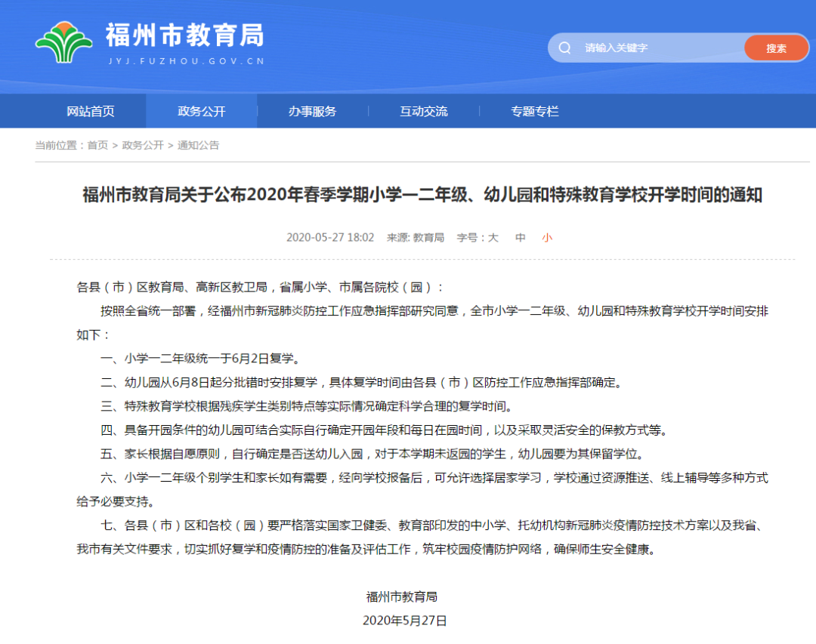Image resolution: width=816 pixels, height=644 pixels.
Task: Click the 首页 breadcrumb link
Action: click(x=97, y=145)
